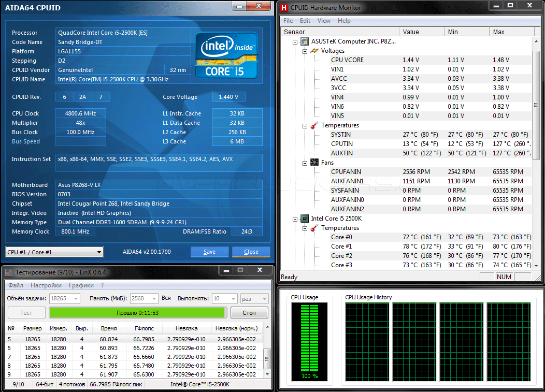Click the CPU Usage 100 % meter
Screen dimensions: 545x392
click(x=309, y=342)
